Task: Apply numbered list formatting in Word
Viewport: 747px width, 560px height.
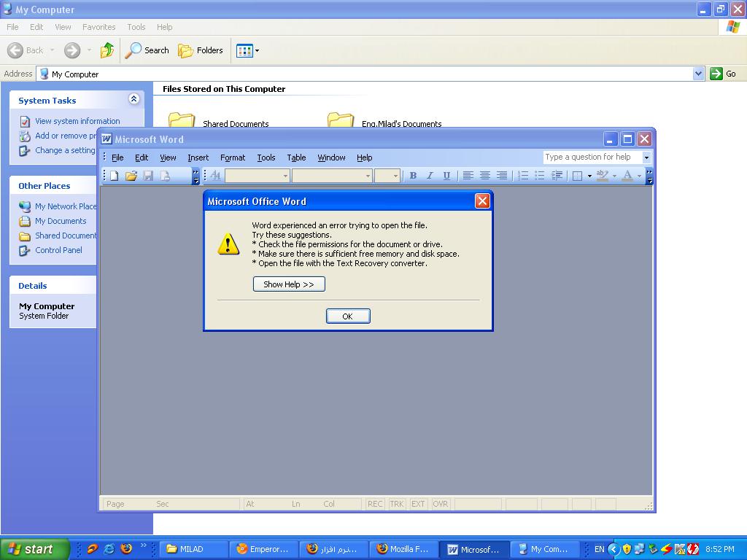Action: (x=523, y=176)
